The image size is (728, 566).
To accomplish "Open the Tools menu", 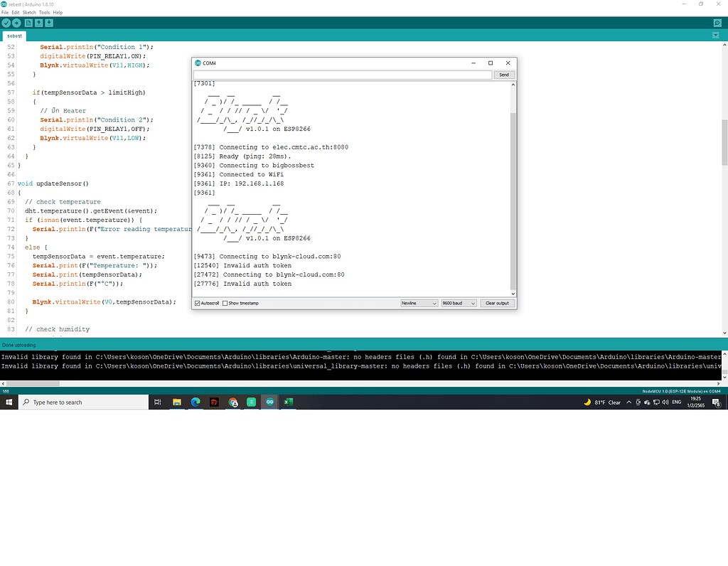I will tap(44, 12).
